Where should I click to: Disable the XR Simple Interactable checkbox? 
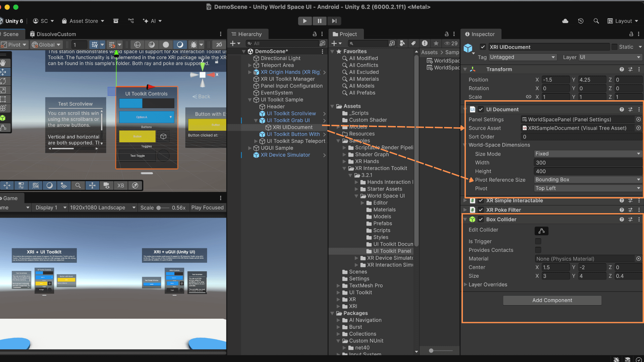[481, 200]
